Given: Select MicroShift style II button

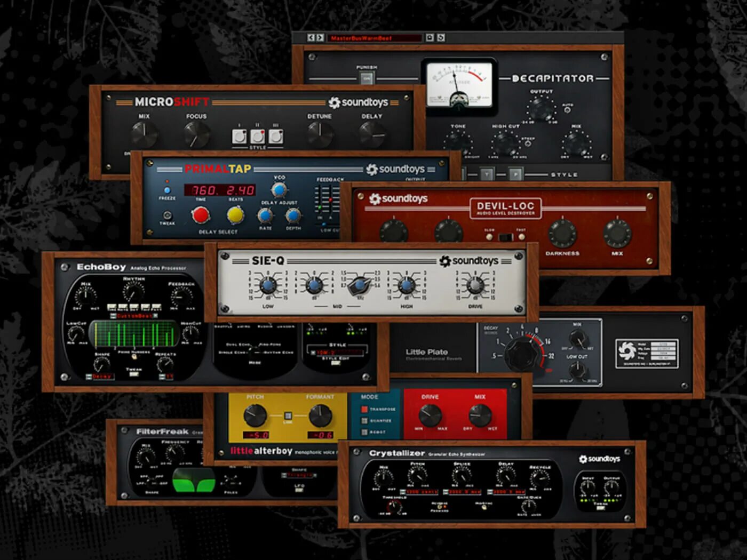Looking at the screenshot, I should (x=258, y=137).
